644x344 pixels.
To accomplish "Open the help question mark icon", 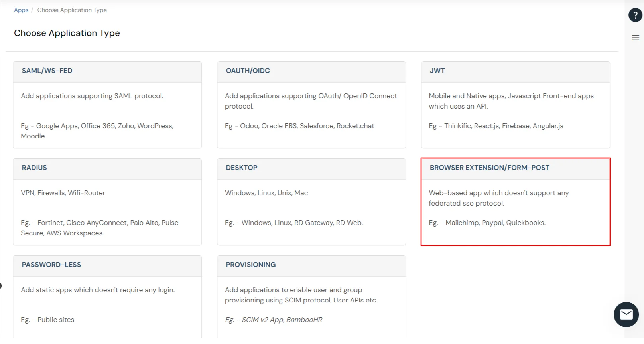I will pyautogui.click(x=635, y=15).
